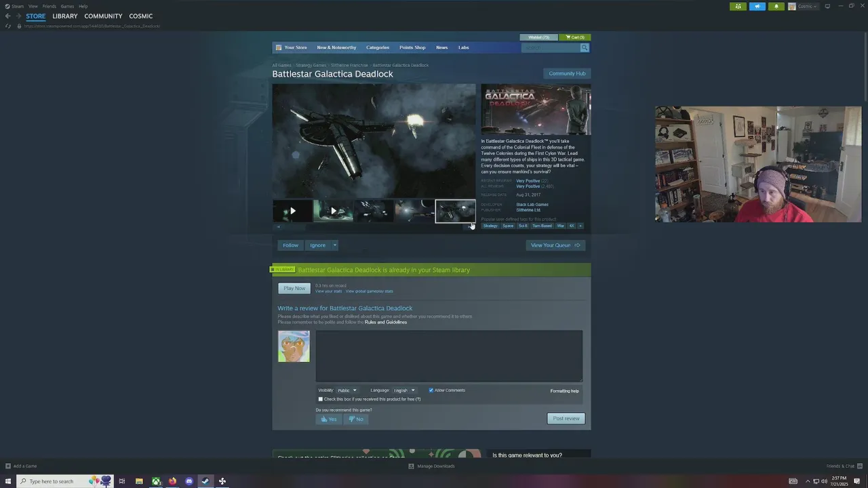Open Rules and Guidelines link
This screenshot has height=488, width=868.
[x=386, y=322]
